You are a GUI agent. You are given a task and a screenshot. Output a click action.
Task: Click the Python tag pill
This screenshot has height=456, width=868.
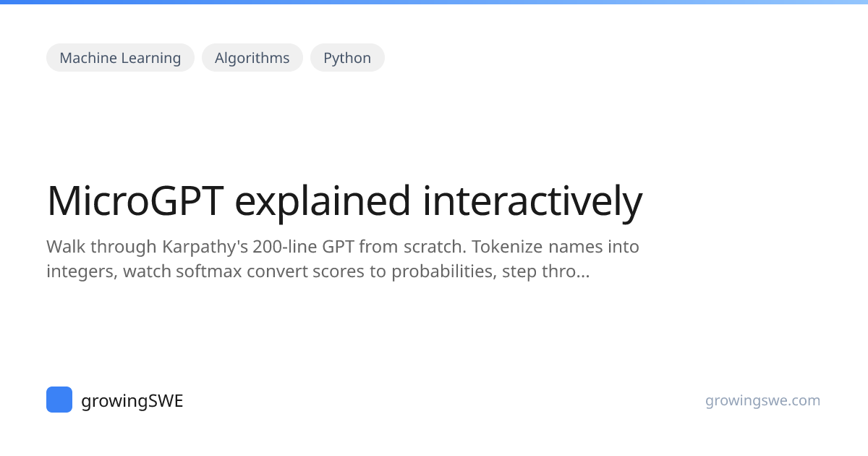pos(347,58)
